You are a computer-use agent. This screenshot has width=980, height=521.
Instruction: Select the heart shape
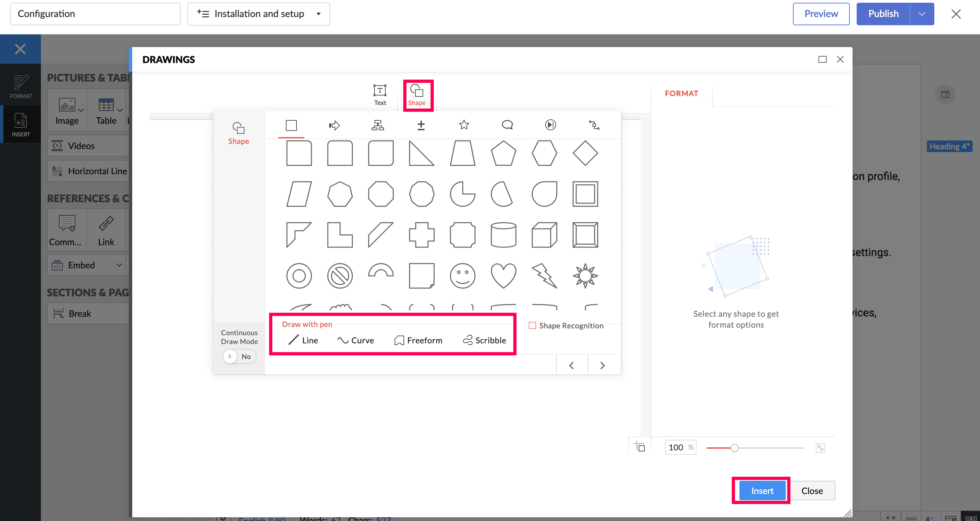(503, 276)
